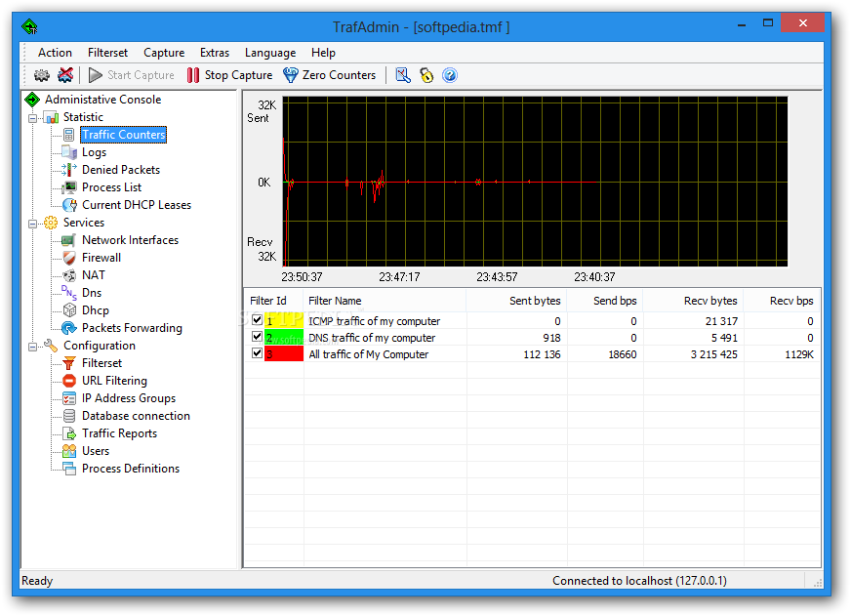Screen dimensions: 851x616
Task: Click the Dns tree icon
Action: [x=69, y=293]
